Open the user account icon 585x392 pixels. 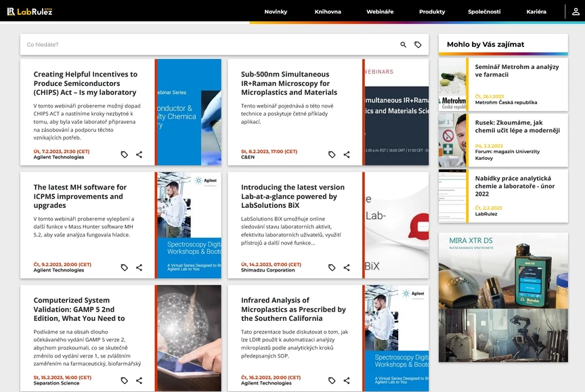(x=576, y=12)
